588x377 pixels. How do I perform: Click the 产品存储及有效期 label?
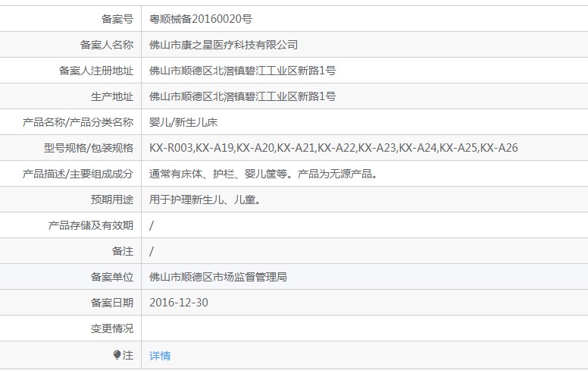coord(91,225)
